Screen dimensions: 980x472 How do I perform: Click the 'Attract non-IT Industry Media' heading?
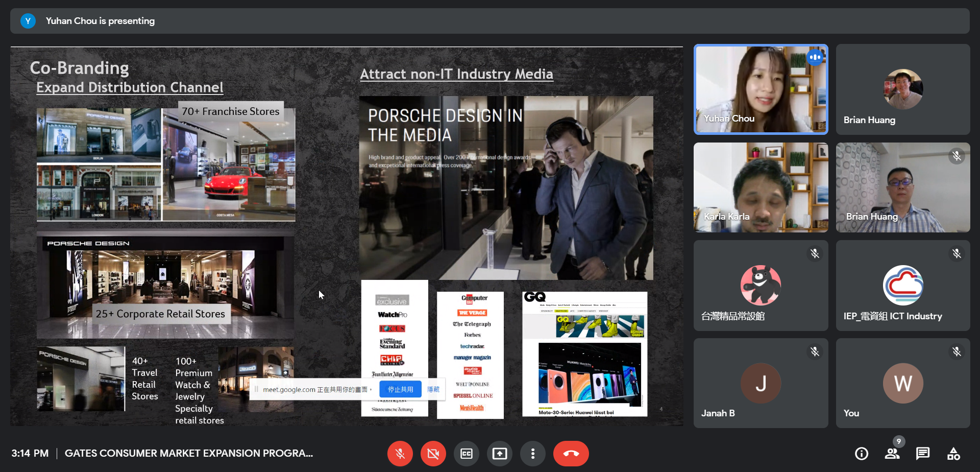[456, 74]
